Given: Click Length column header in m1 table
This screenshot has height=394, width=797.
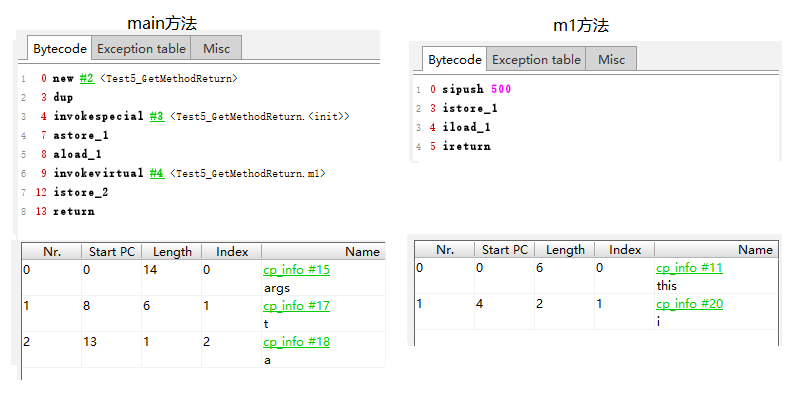Looking at the screenshot, I should (564, 250).
